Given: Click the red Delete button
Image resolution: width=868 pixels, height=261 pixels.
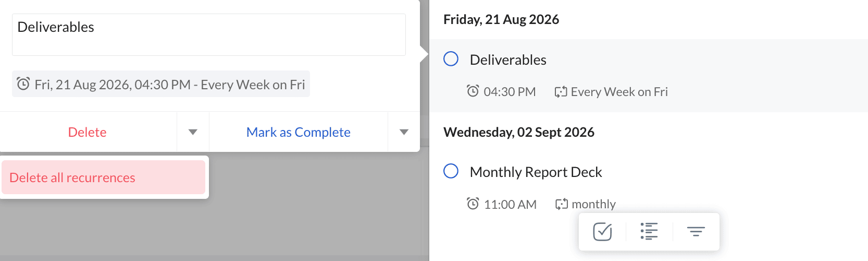Looking at the screenshot, I should point(88,132).
